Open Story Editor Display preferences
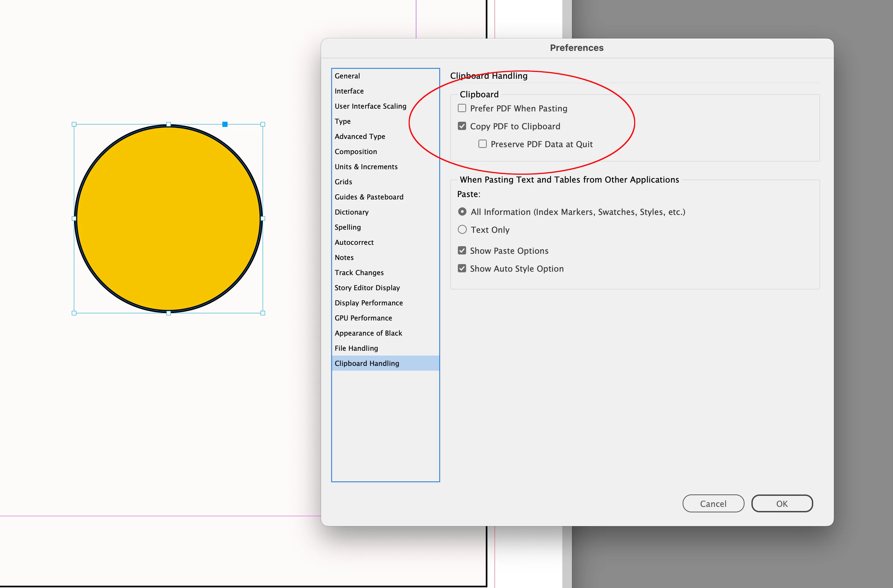 [367, 288]
